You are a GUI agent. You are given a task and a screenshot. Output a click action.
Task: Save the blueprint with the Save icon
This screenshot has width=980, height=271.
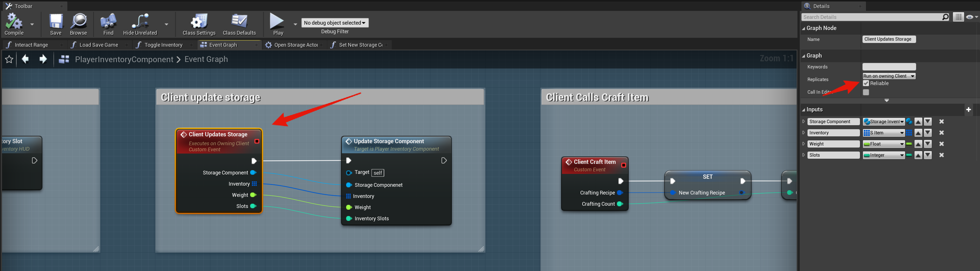tap(56, 24)
